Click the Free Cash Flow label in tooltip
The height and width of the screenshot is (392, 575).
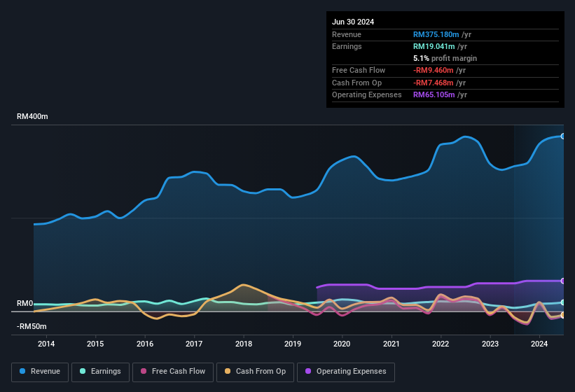[x=359, y=70]
